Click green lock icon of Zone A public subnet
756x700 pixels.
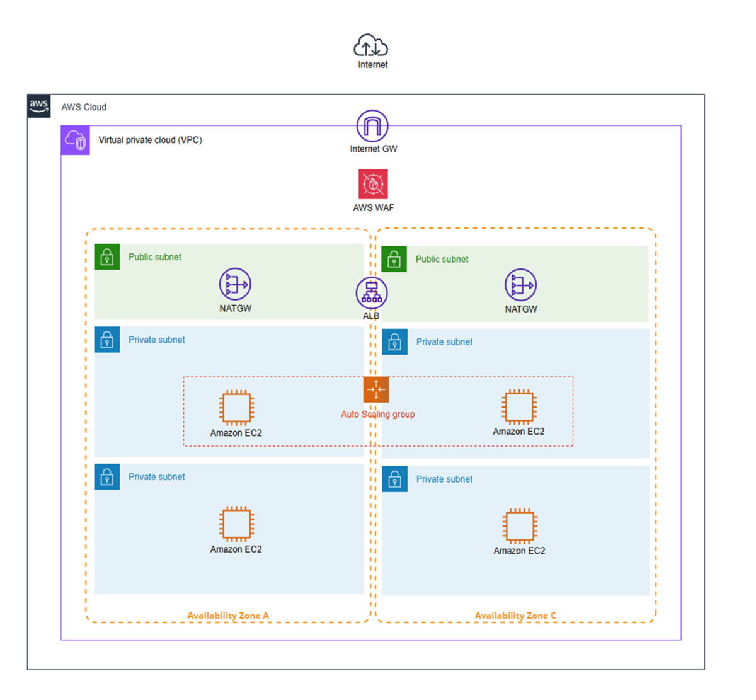click(107, 257)
